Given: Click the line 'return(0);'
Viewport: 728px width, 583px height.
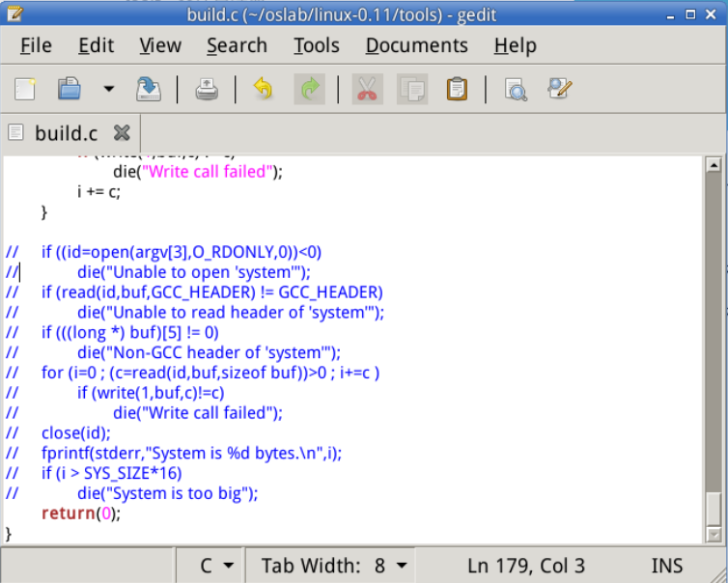Looking at the screenshot, I should click(81, 514).
